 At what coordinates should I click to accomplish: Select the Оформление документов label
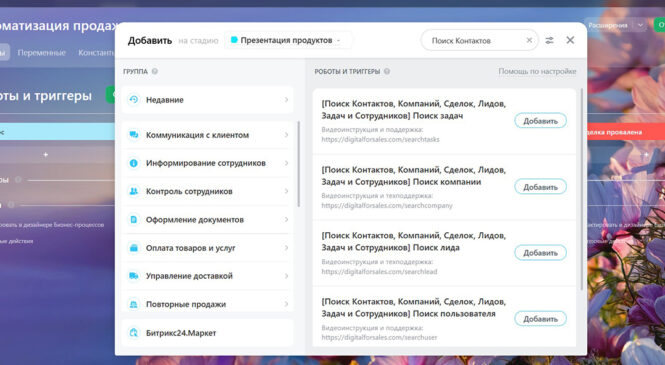pyautogui.click(x=195, y=220)
